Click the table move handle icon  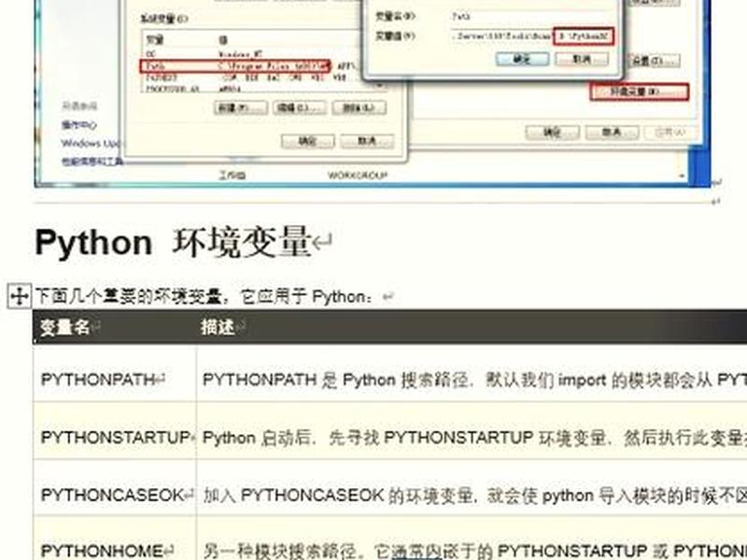point(20,296)
